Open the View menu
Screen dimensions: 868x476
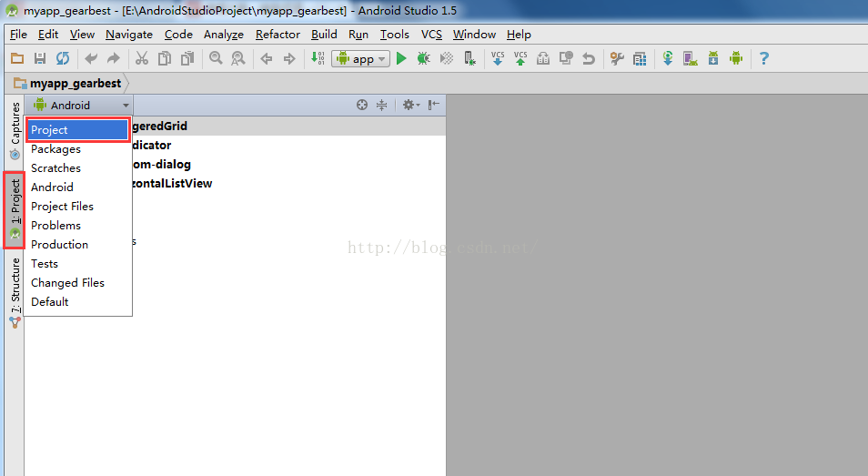click(x=82, y=35)
